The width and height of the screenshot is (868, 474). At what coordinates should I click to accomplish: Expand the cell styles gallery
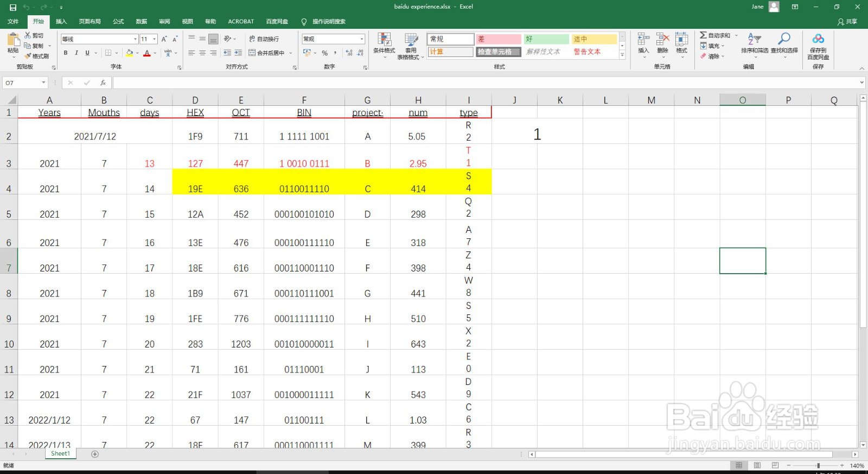click(622, 55)
